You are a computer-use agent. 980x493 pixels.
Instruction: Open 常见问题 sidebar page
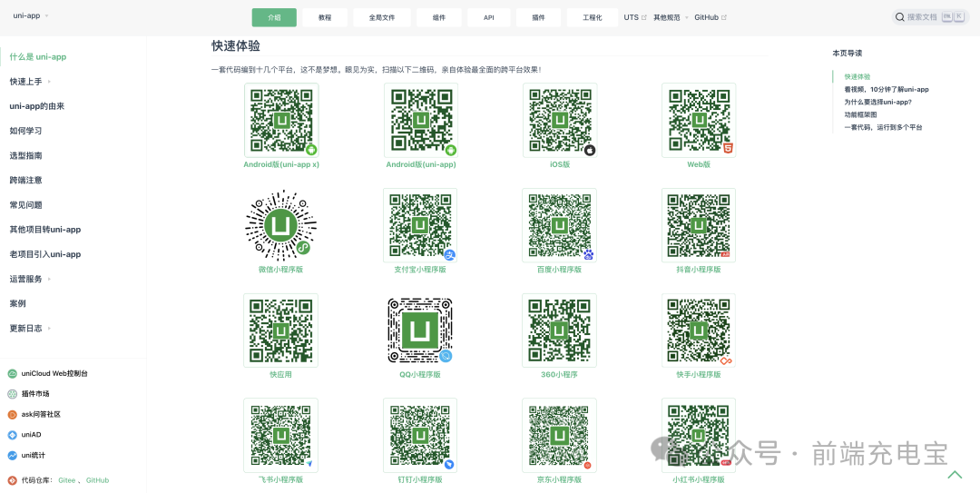[25, 205]
